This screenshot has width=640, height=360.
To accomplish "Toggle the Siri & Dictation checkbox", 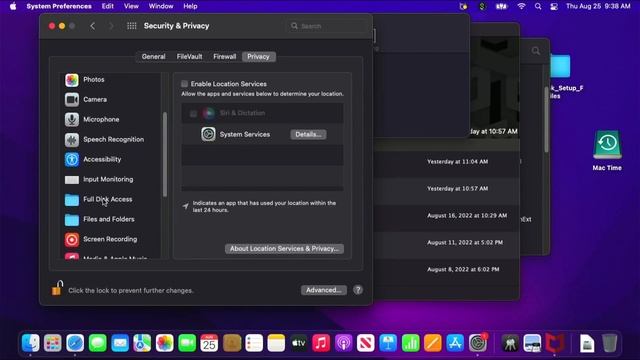I will pyautogui.click(x=193, y=113).
